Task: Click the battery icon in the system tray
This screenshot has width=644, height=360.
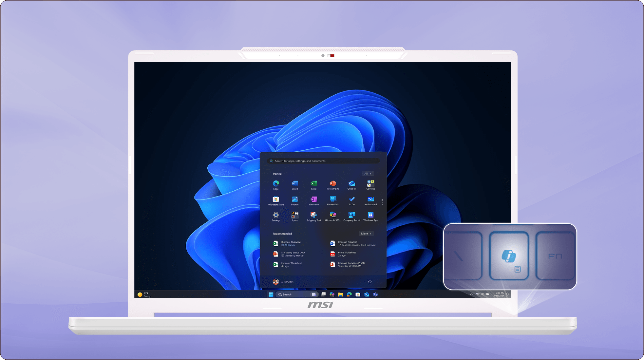Action: tap(487, 294)
